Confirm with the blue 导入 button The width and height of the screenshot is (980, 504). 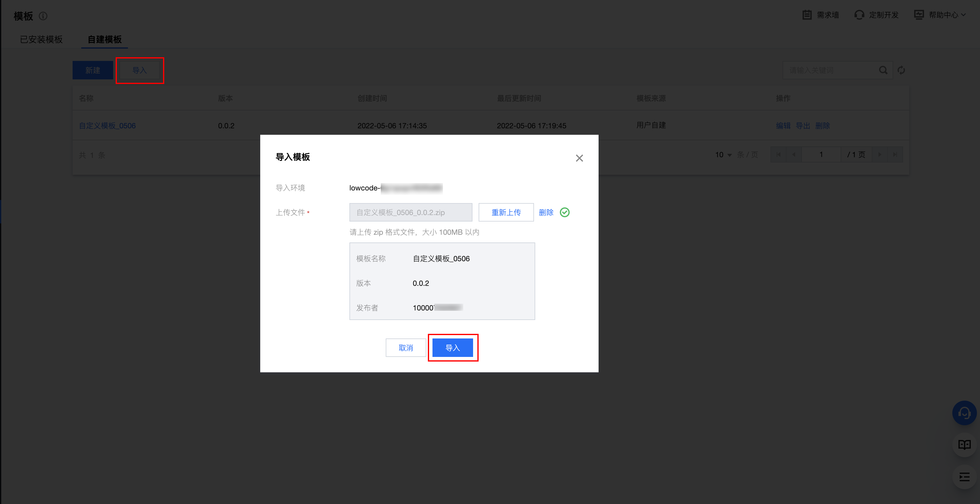452,348
